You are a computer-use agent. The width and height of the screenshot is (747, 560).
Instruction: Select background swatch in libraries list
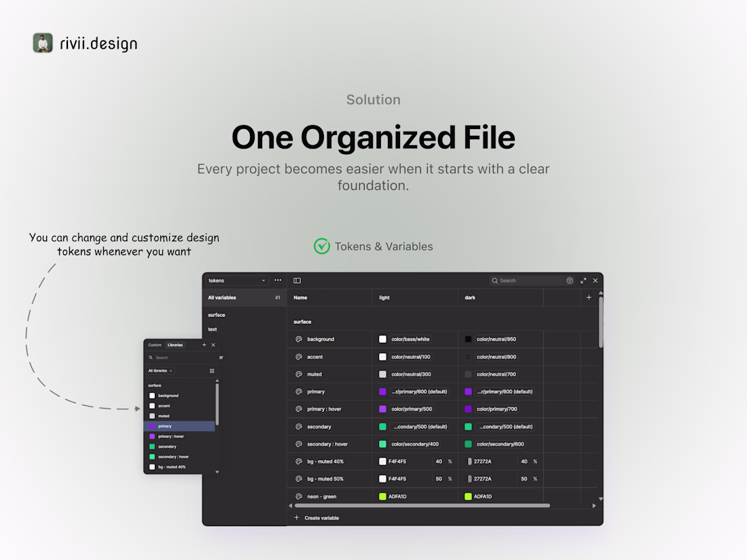[x=152, y=396]
